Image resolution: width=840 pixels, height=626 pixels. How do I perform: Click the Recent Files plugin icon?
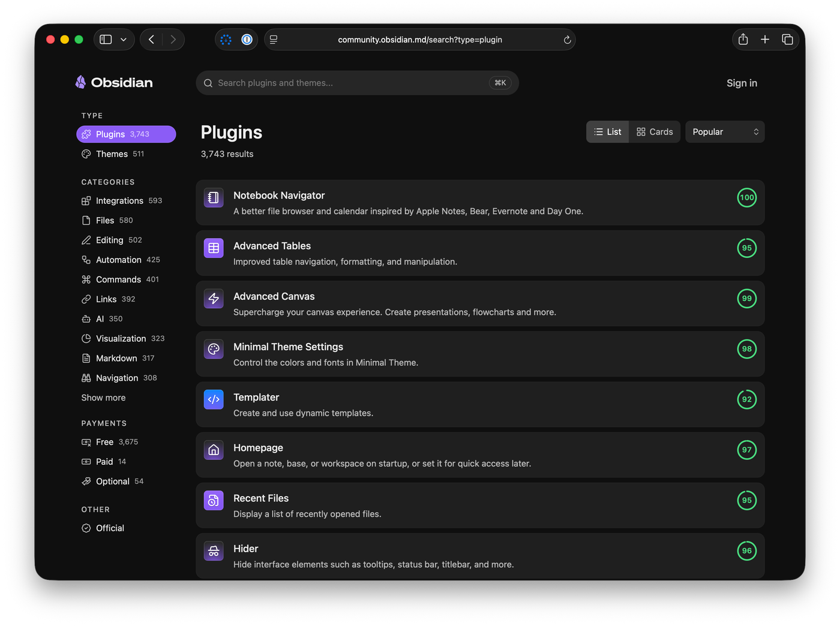click(x=214, y=500)
